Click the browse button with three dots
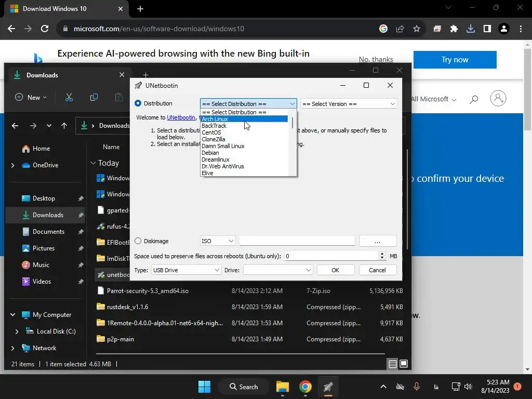532x399 pixels. pos(378,241)
